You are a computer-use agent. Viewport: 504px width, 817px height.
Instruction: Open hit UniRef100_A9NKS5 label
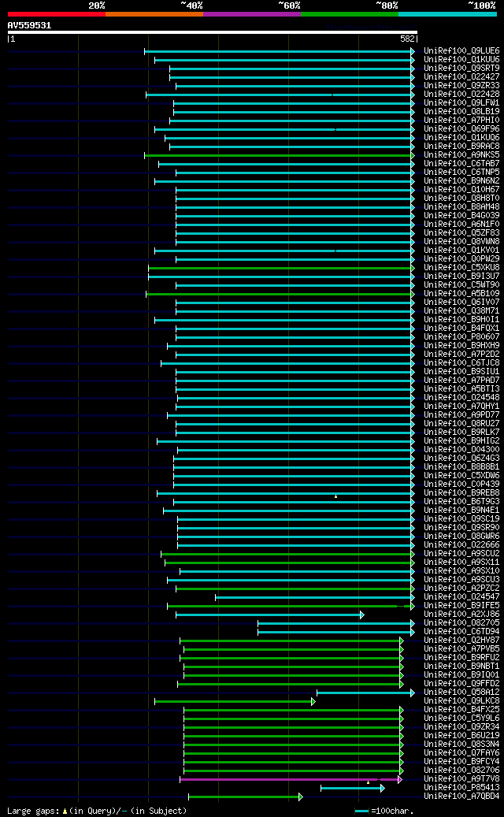[x=461, y=154]
